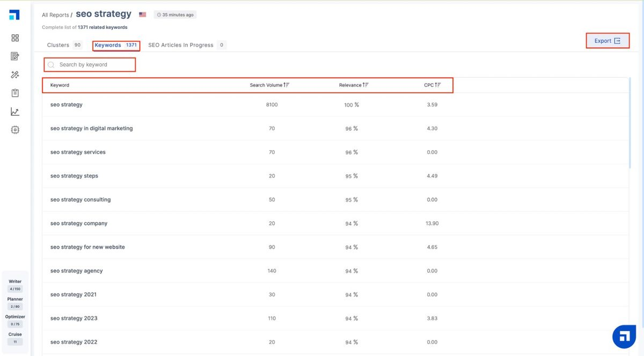Open Optimizer usage counter 0/75
The width and height of the screenshot is (644, 356).
[x=15, y=321]
